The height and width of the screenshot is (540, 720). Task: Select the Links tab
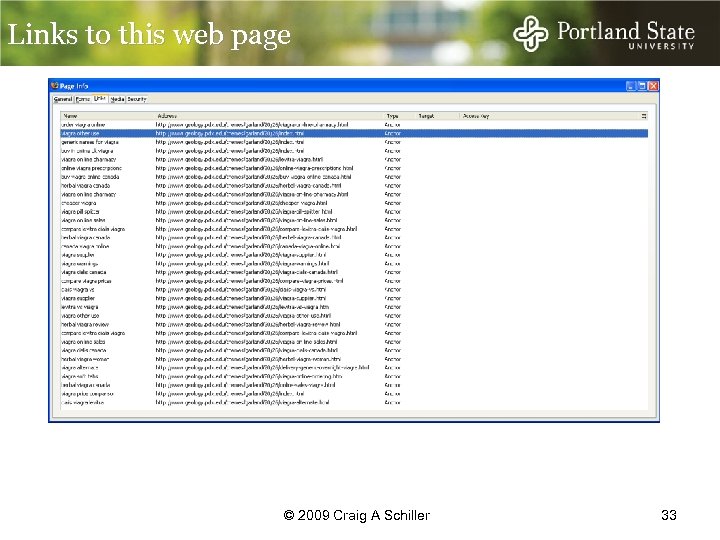[x=100, y=99]
